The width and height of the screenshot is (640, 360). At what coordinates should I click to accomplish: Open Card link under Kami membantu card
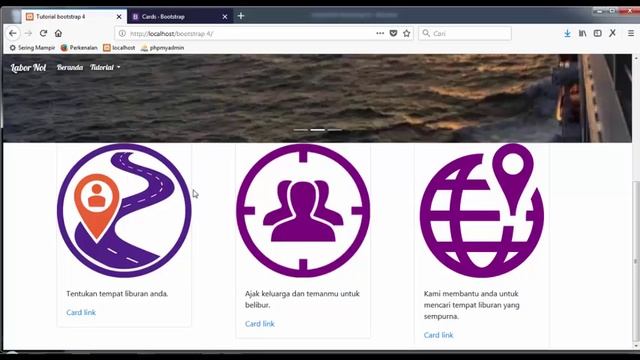(438, 335)
